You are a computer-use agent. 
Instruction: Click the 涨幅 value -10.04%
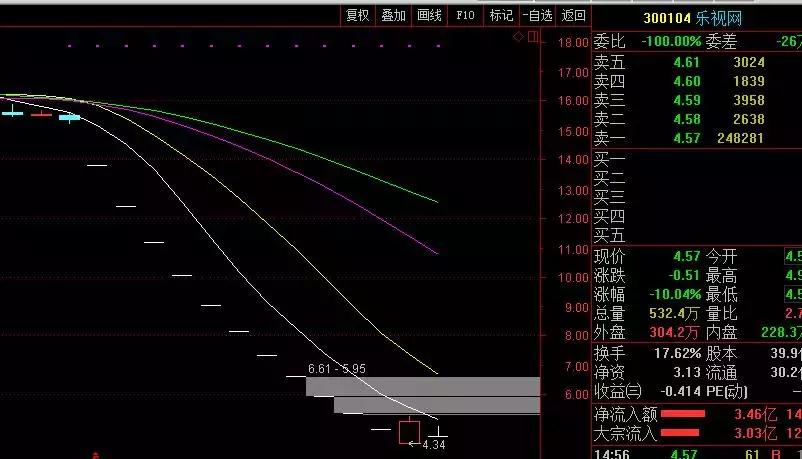click(675, 294)
